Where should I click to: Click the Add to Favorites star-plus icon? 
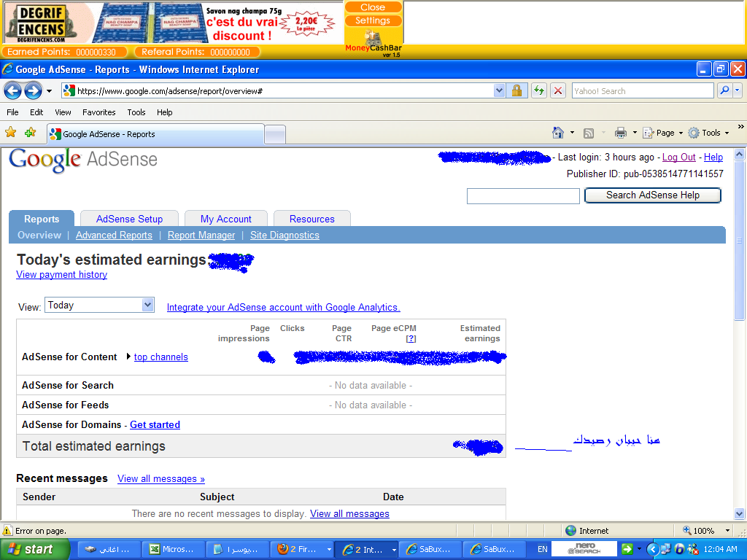pos(31,133)
